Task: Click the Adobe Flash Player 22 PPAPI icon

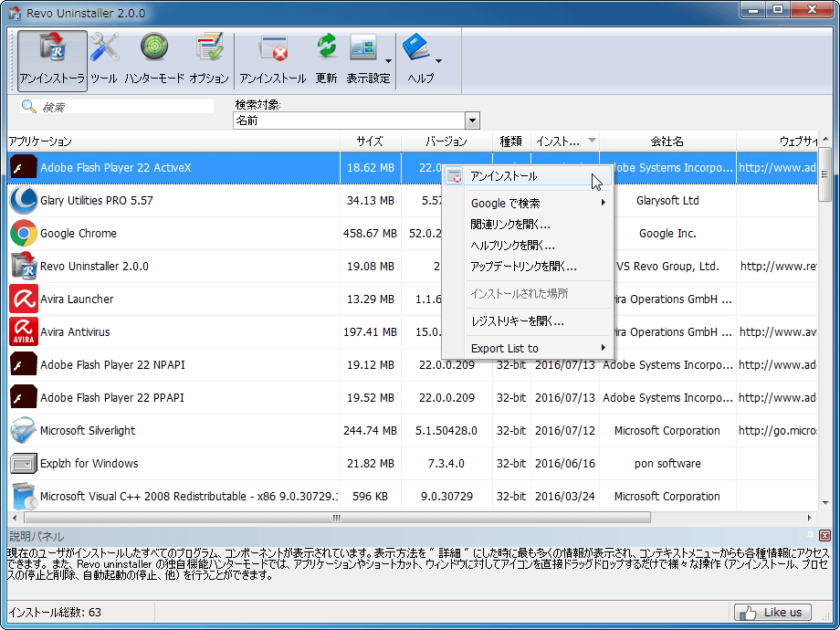Action: [24, 397]
